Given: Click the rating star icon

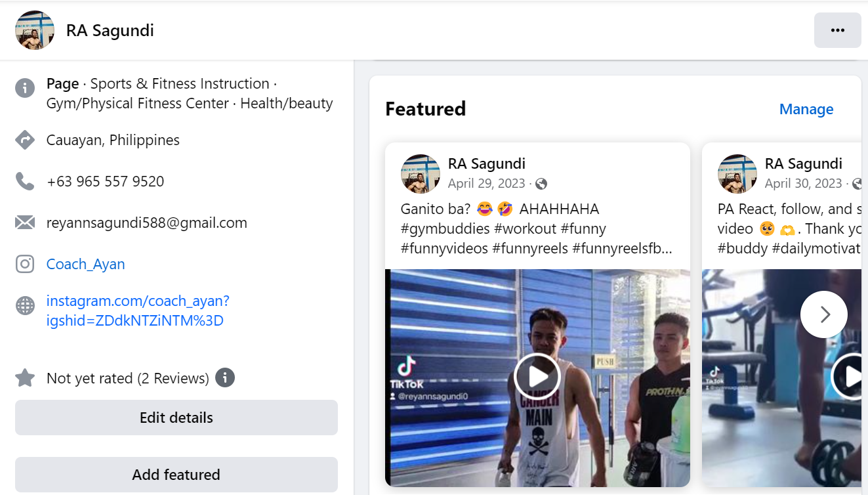Looking at the screenshot, I should (25, 378).
